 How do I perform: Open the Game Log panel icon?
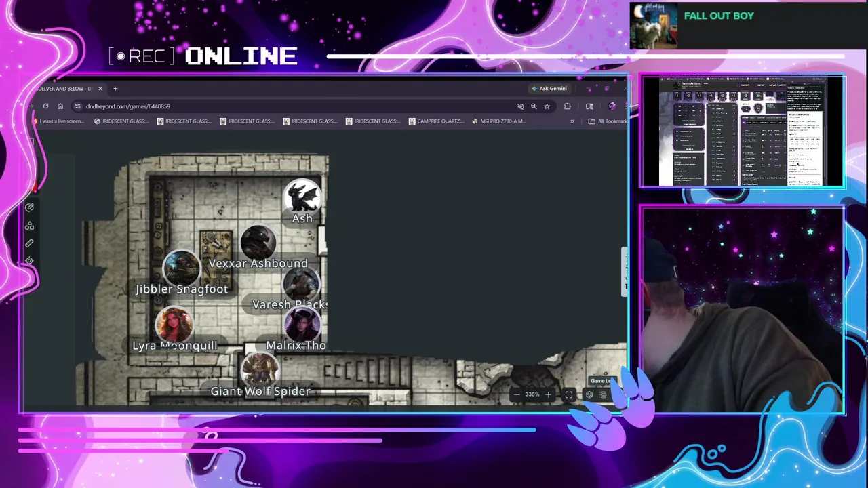pos(603,394)
